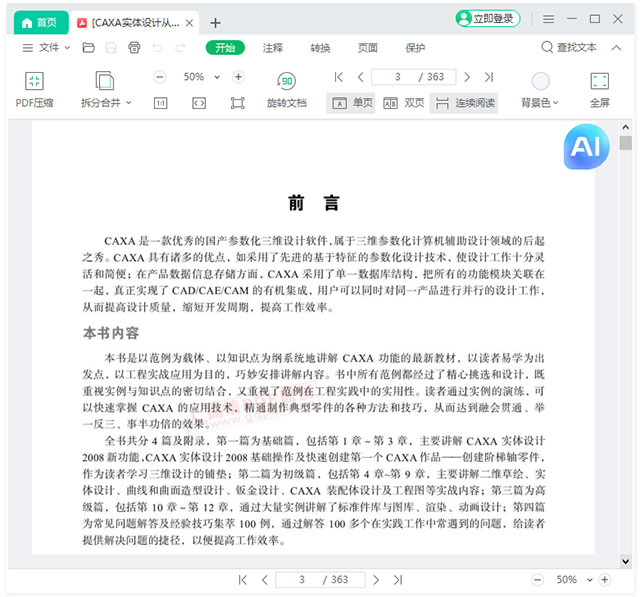This screenshot has height=597, width=640.
Task: Open 查找文本 search
Action: 569,47
